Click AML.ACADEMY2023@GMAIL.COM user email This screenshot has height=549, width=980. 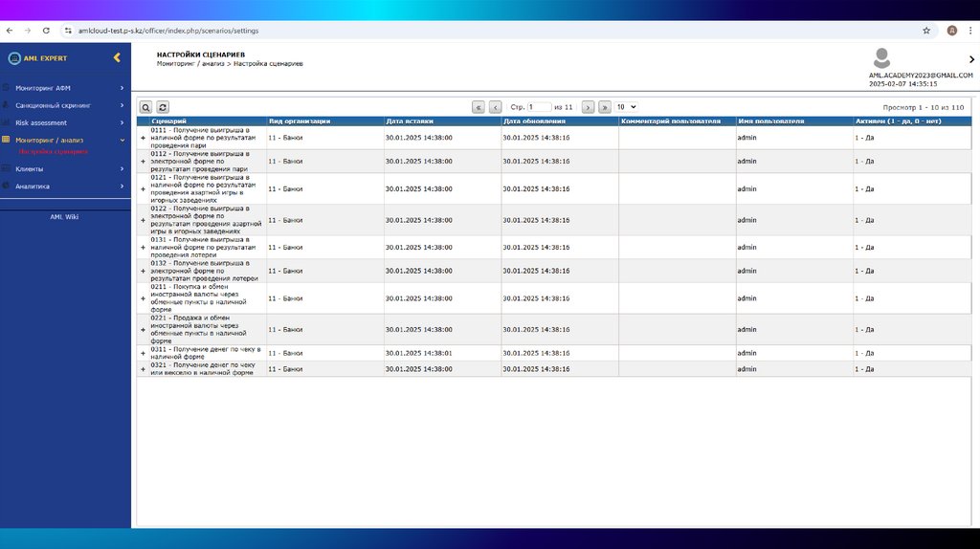921,76
